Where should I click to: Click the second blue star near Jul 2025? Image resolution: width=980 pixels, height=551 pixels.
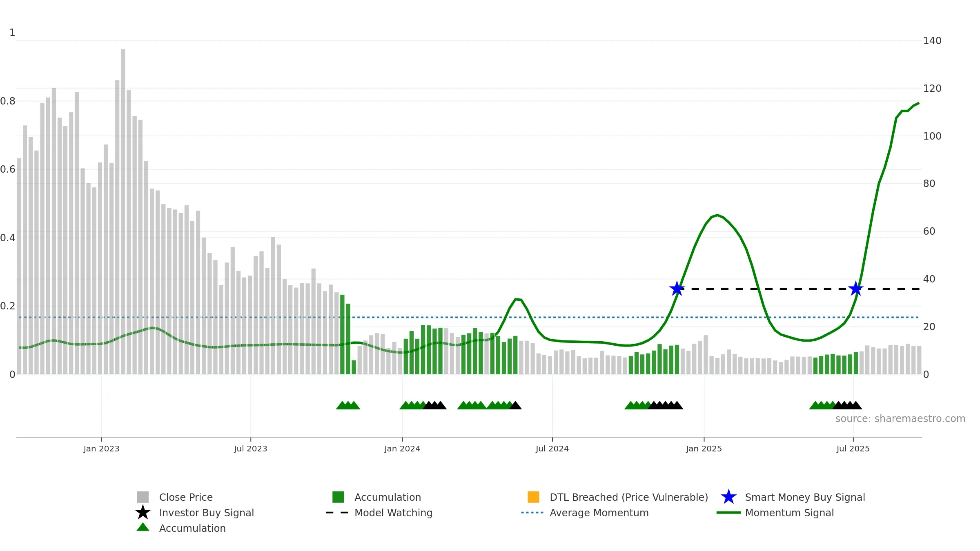click(856, 289)
